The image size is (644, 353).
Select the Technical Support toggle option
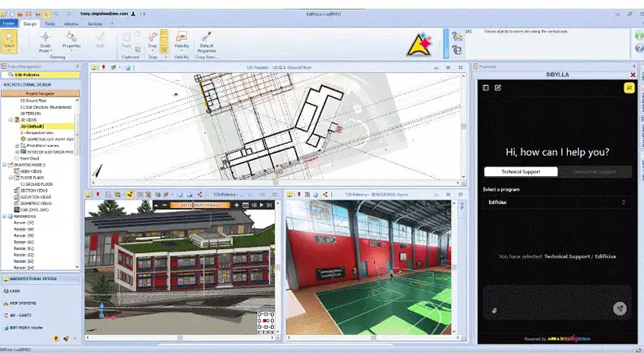(520, 172)
